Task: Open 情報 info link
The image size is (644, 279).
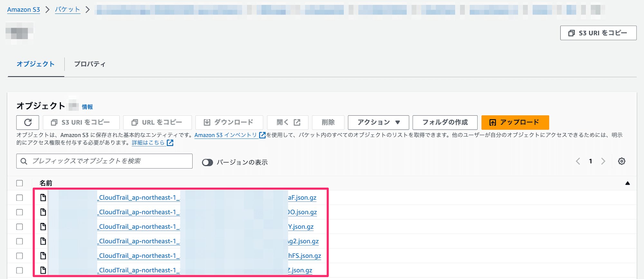Action: point(87,107)
